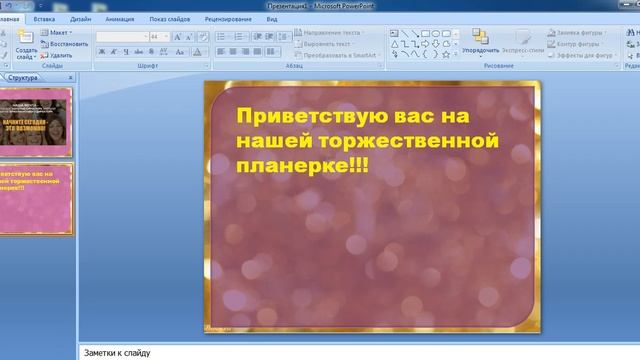Select the arrow line shape

415,33
